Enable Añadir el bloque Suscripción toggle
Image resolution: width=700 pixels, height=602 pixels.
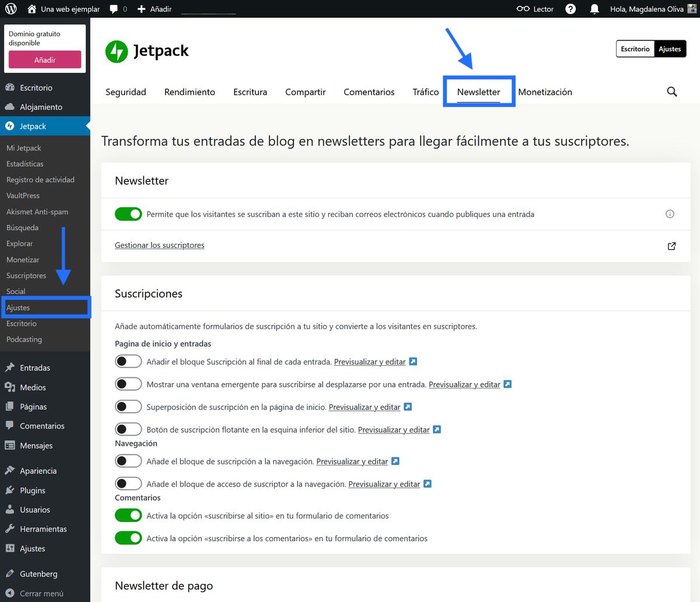click(x=128, y=361)
